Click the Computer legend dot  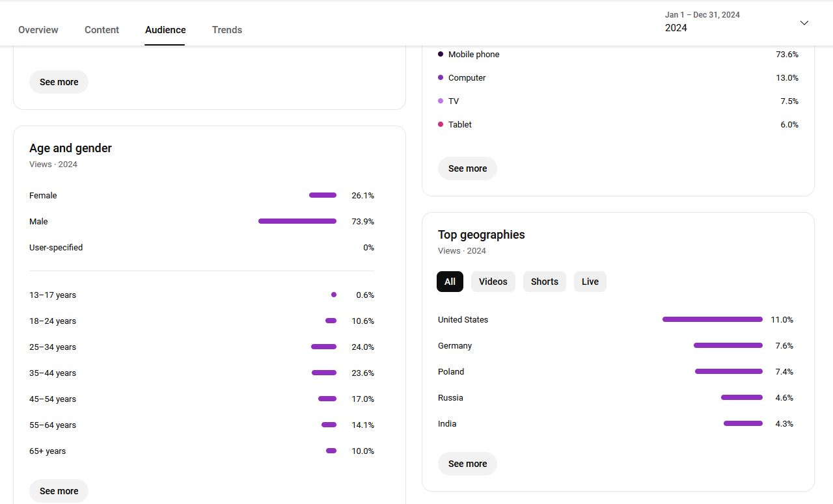(441, 77)
